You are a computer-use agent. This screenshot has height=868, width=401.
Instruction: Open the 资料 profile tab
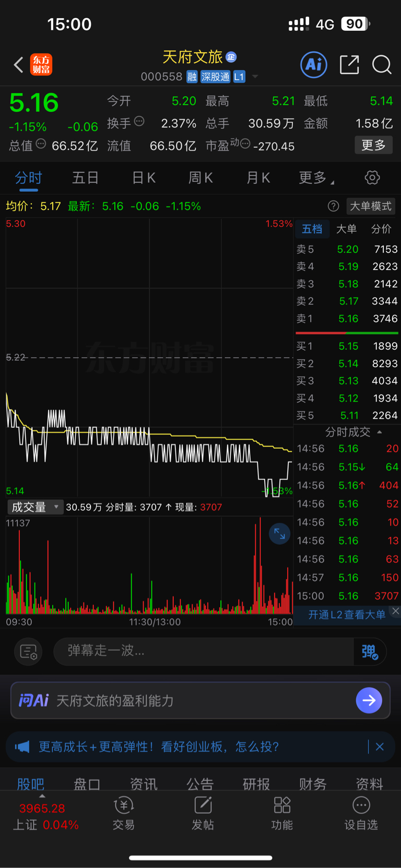pos(369,783)
